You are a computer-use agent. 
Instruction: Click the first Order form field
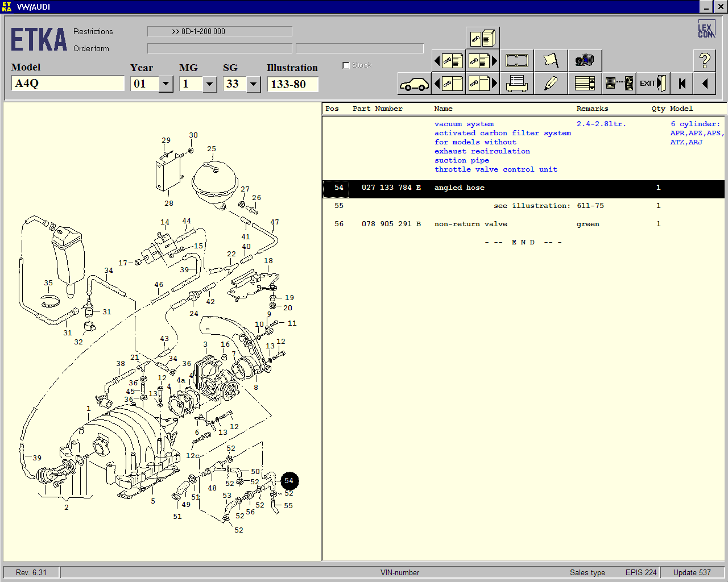[x=220, y=48]
